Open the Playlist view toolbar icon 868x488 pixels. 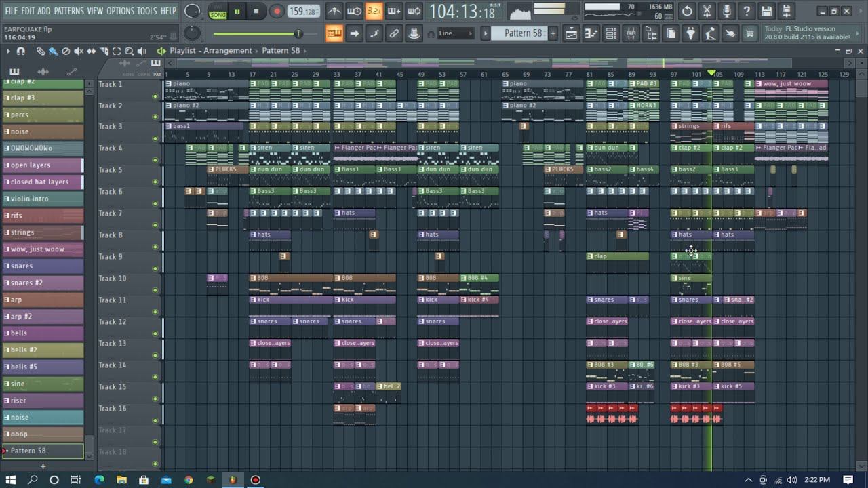pos(571,33)
